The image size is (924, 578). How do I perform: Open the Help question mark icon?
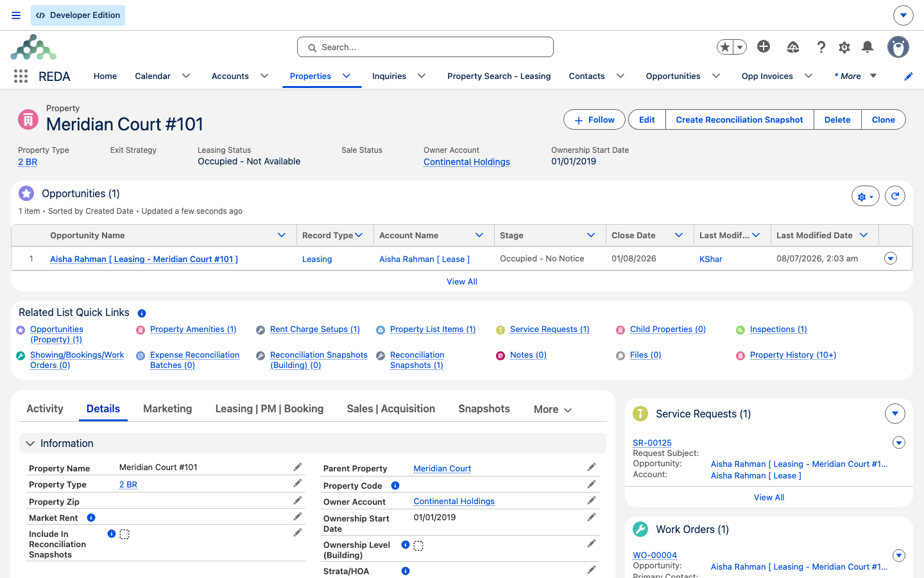tap(821, 47)
